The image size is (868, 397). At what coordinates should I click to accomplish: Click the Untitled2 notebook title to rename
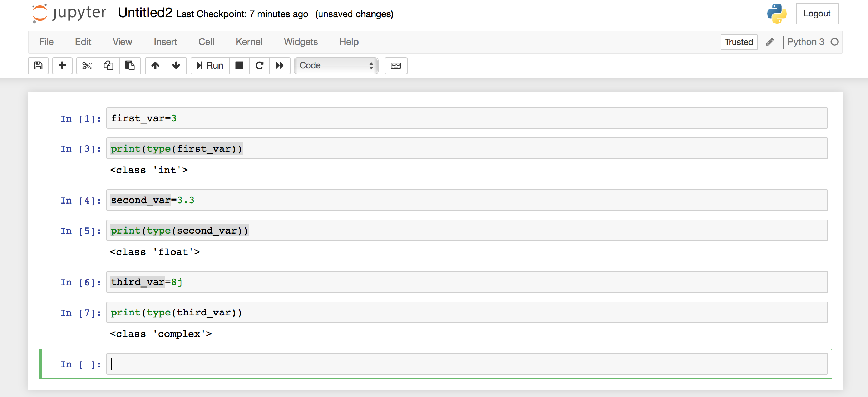145,13
